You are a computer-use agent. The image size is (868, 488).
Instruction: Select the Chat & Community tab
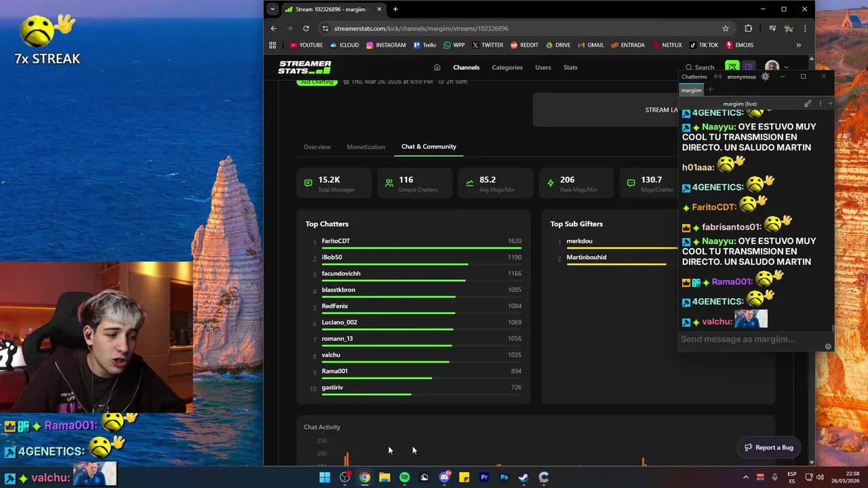click(429, 146)
